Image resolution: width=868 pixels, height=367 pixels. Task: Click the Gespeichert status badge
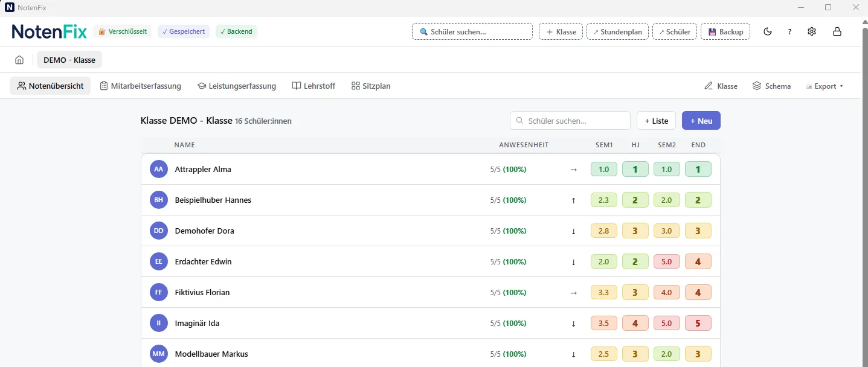184,31
